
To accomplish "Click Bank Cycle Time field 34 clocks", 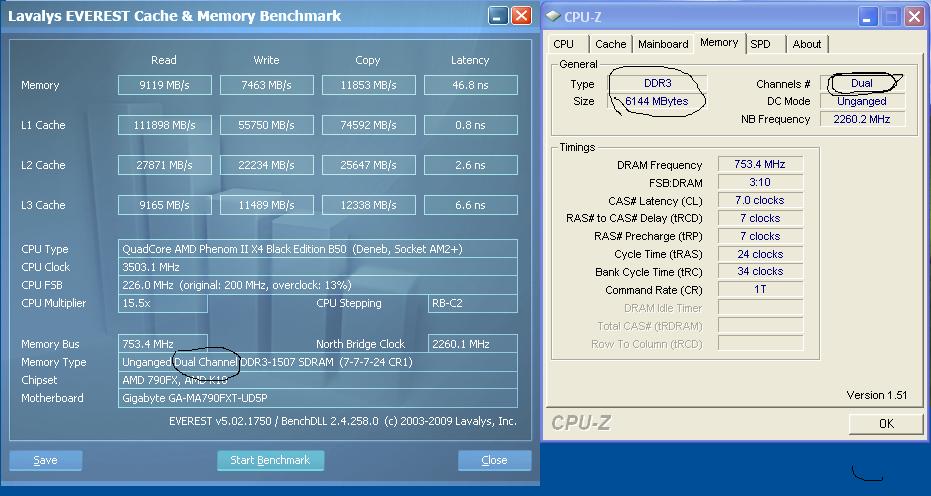I will point(761,271).
